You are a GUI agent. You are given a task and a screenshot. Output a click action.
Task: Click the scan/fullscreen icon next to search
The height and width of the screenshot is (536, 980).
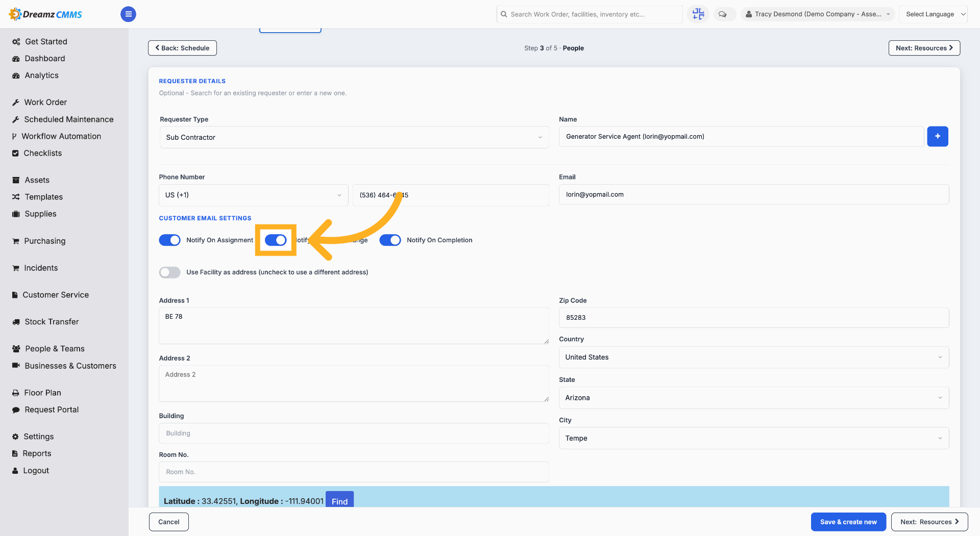[698, 14]
